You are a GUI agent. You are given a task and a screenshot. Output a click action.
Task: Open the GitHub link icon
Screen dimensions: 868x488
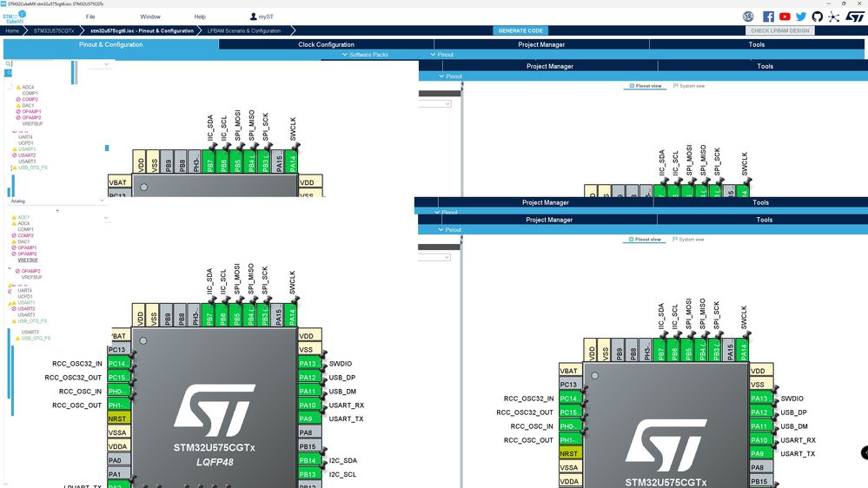point(817,16)
